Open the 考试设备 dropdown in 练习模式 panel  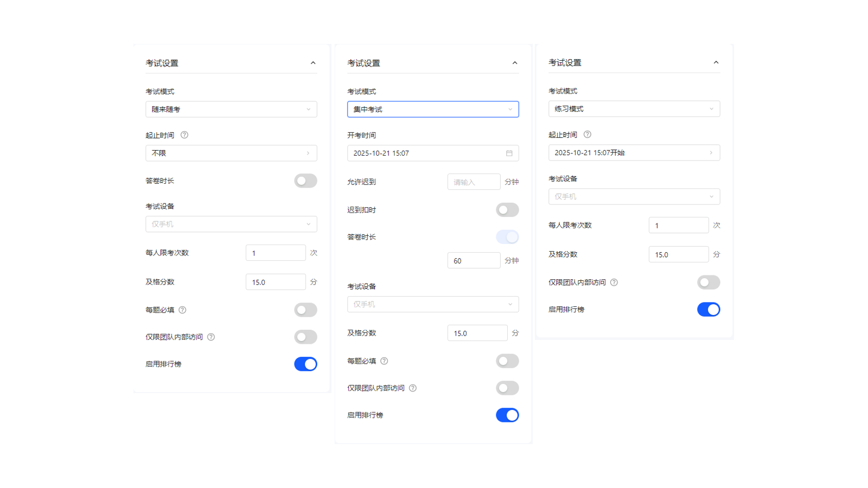coord(634,196)
